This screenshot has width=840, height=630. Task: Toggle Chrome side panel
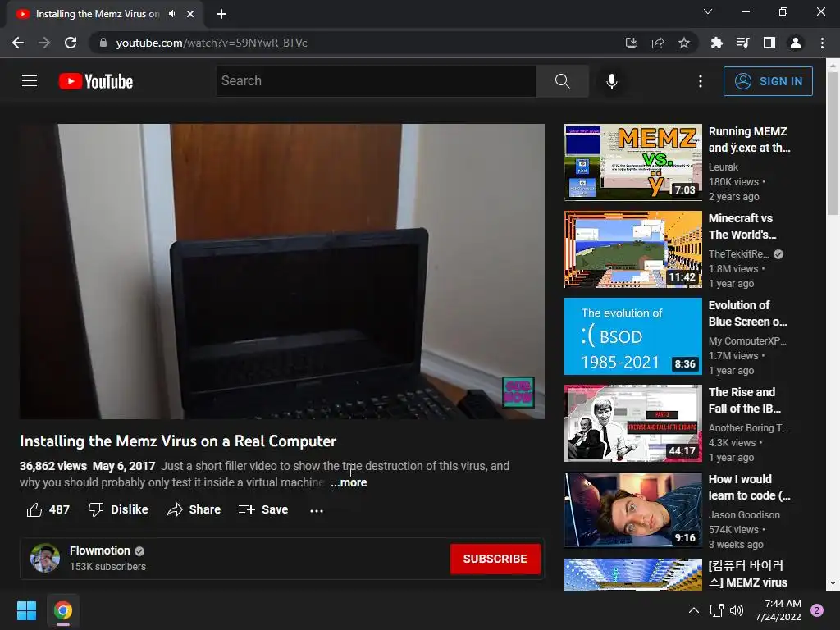pyautogui.click(x=769, y=43)
